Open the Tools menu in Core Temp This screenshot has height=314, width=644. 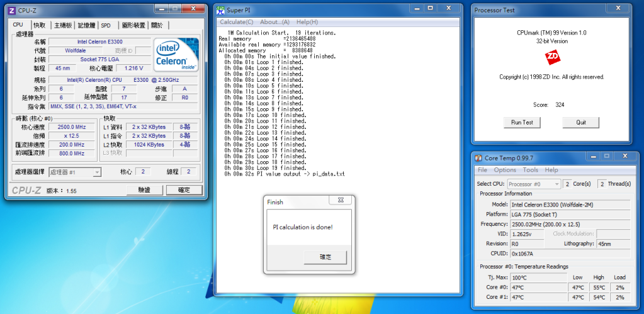pyautogui.click(x=530, y=169)
